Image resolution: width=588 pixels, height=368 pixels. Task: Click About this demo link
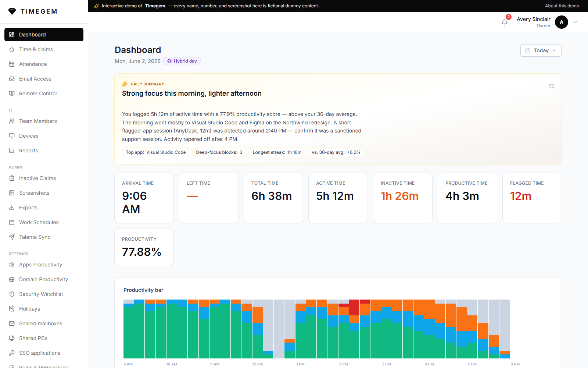coord(562,6)
